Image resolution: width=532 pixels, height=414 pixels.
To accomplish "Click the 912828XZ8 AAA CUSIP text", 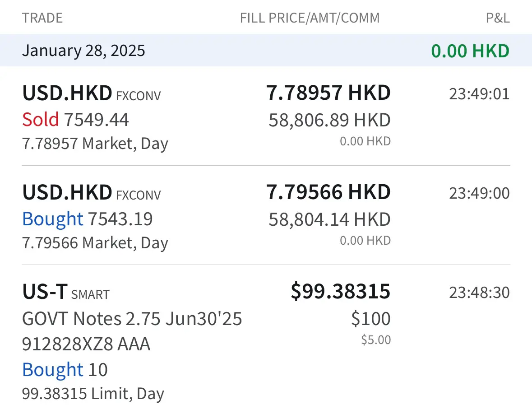I will (86, 344).
